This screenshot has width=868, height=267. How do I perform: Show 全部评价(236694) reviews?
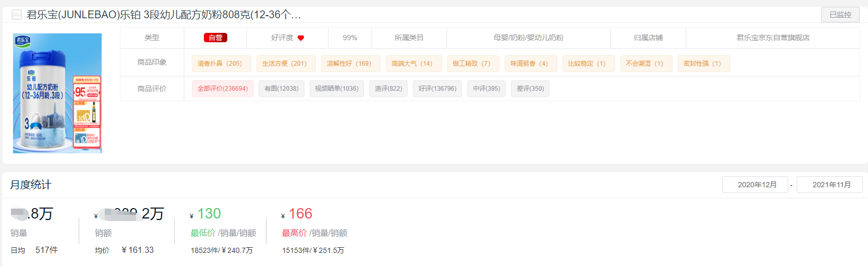(223, 89)
